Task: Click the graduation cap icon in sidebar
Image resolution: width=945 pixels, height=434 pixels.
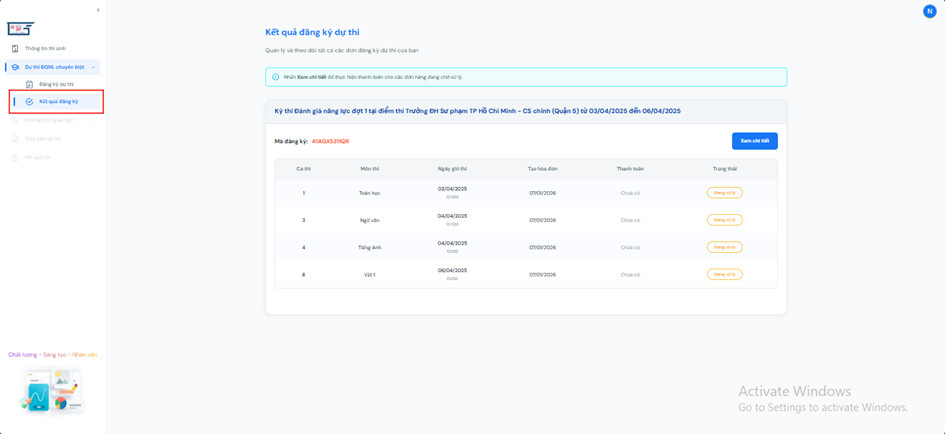Action: click(x=15, y=67)
